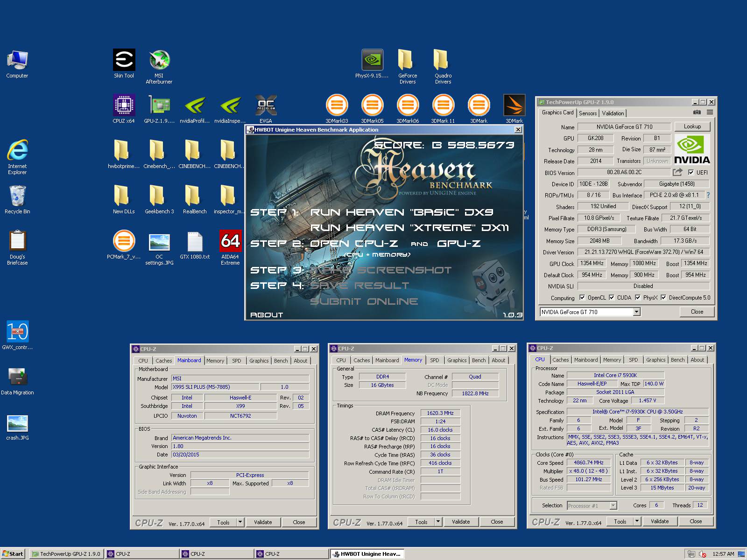
Task: Switch to the Sensors tab in GPU-Z
Action: (x=588, y=113)
